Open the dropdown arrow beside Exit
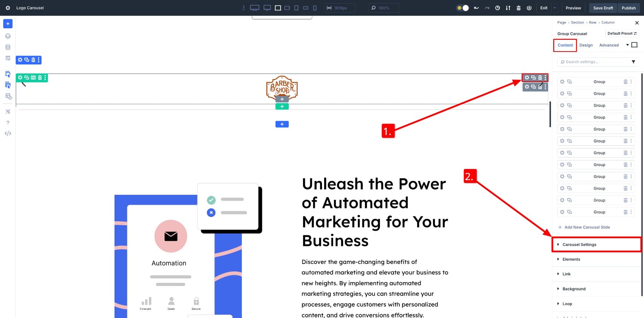Image resolution: width=644 pixels, height=318 pixels. 555,8
